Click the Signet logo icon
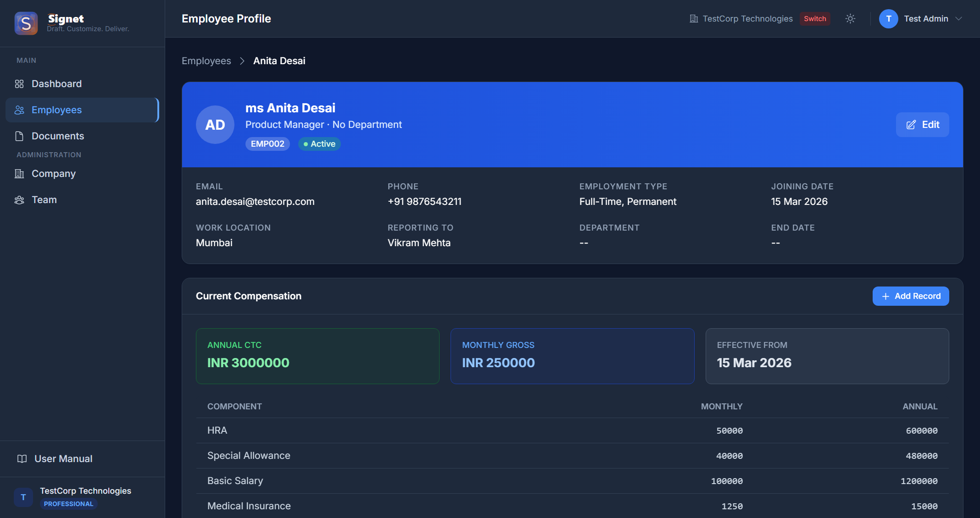Screen dimensions: 980x518 (26, 23)
